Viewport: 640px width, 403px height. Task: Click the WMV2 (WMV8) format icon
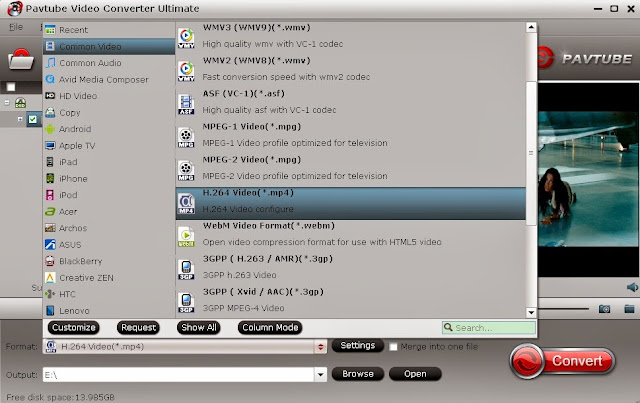[x=186, y=71]
